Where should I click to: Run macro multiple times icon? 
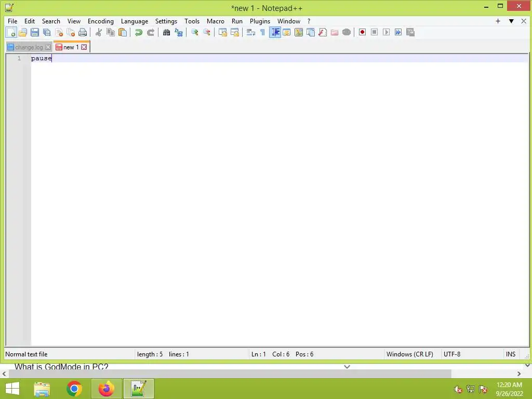click(x=398, y=32)
